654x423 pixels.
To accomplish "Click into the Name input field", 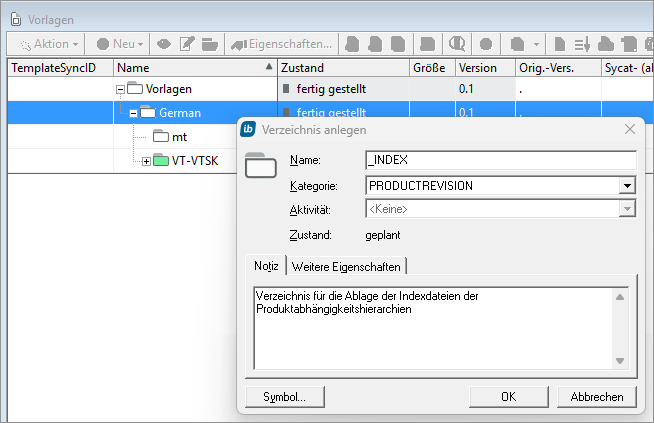I will 500,160.
